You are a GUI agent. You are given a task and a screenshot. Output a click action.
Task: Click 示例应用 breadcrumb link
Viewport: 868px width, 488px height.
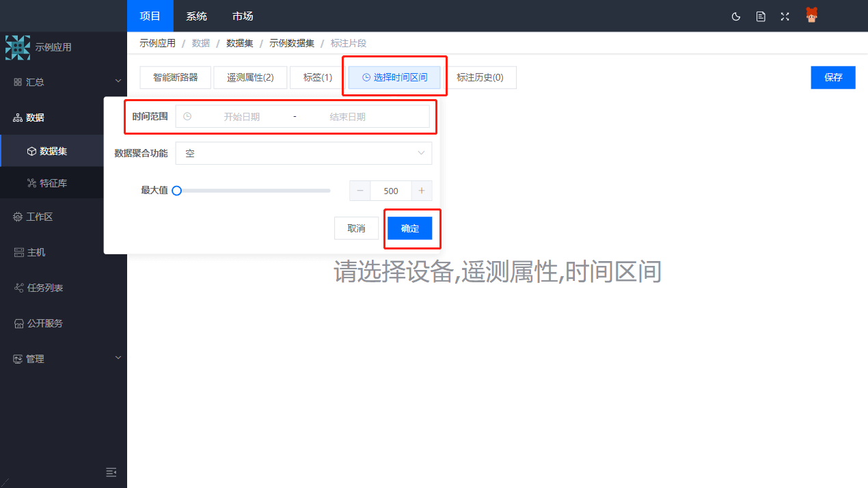coord(157,43)
